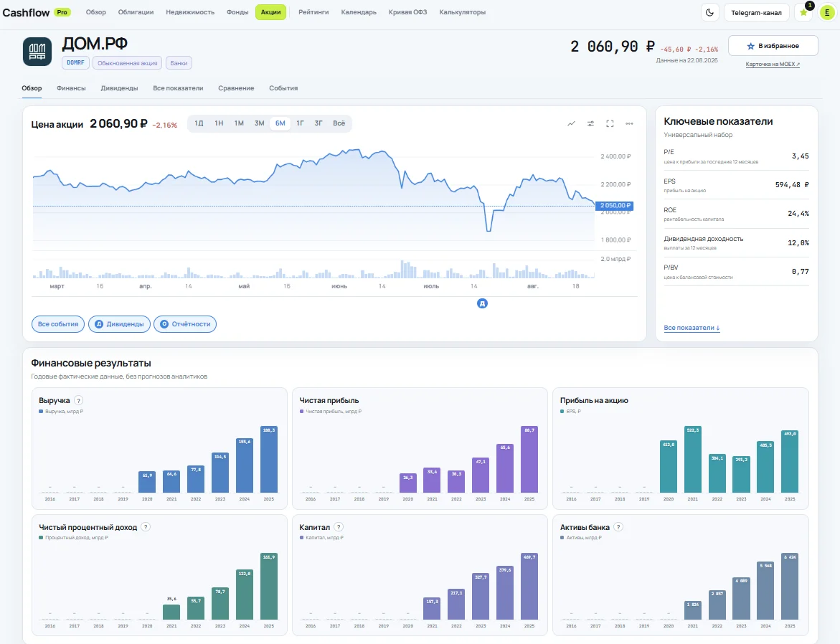The width and height of the screenshot is (840, 644).
Task: Open Чистый процентный доход help icon
Action: 146,527
